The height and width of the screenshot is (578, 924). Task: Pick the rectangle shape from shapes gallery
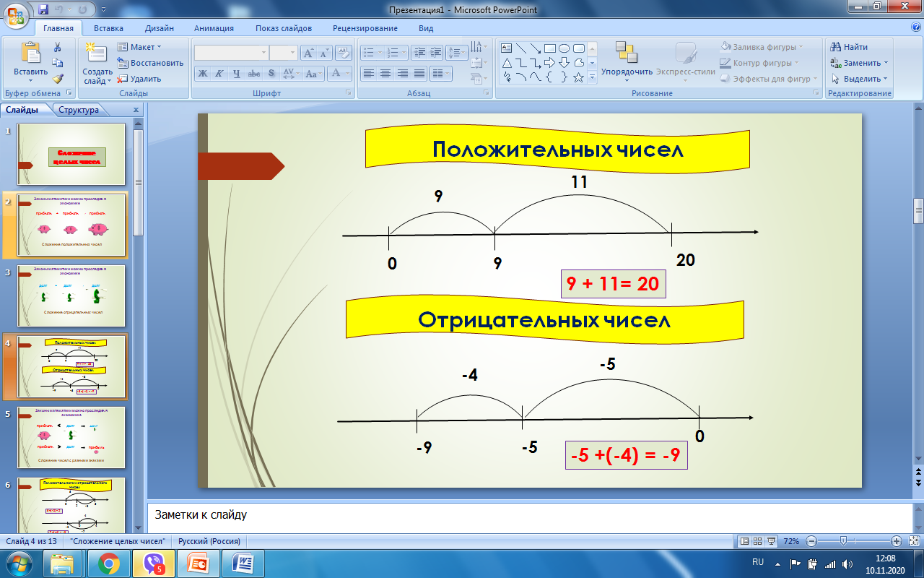(x=549, y=48)
